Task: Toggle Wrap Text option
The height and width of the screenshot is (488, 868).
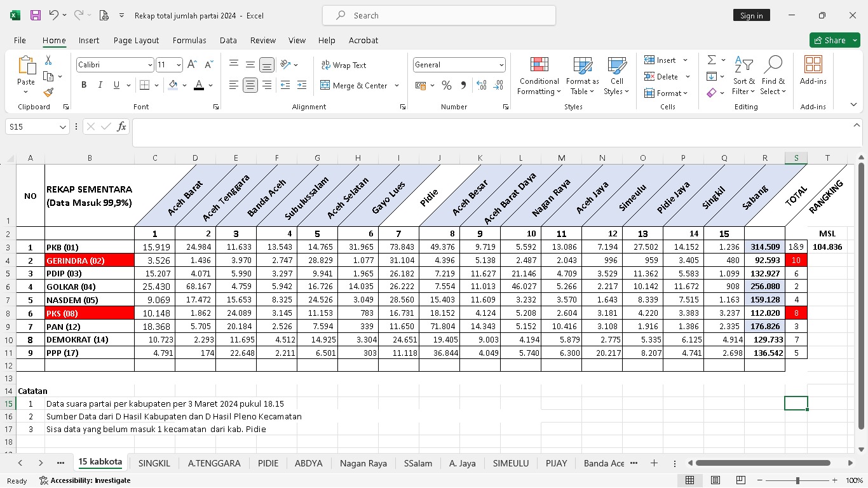Action: [x=344, y=65]
